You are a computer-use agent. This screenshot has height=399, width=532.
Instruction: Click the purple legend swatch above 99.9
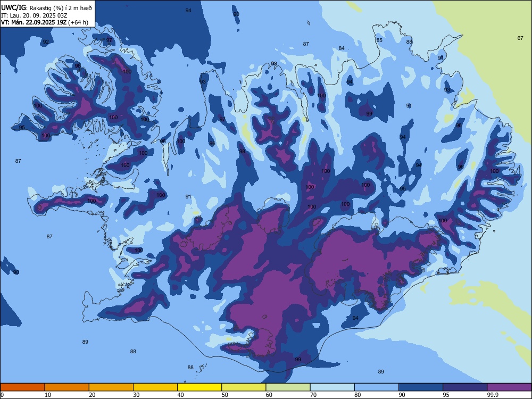point(509,387)
